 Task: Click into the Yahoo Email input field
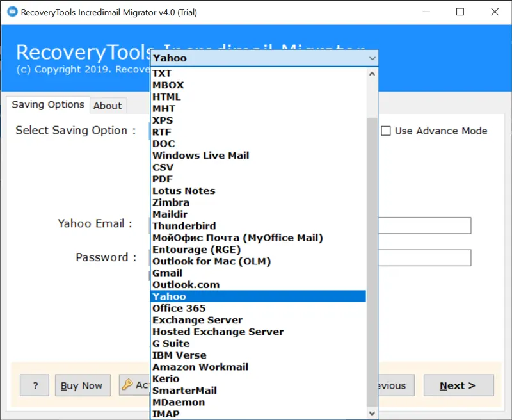pos(425,225)
